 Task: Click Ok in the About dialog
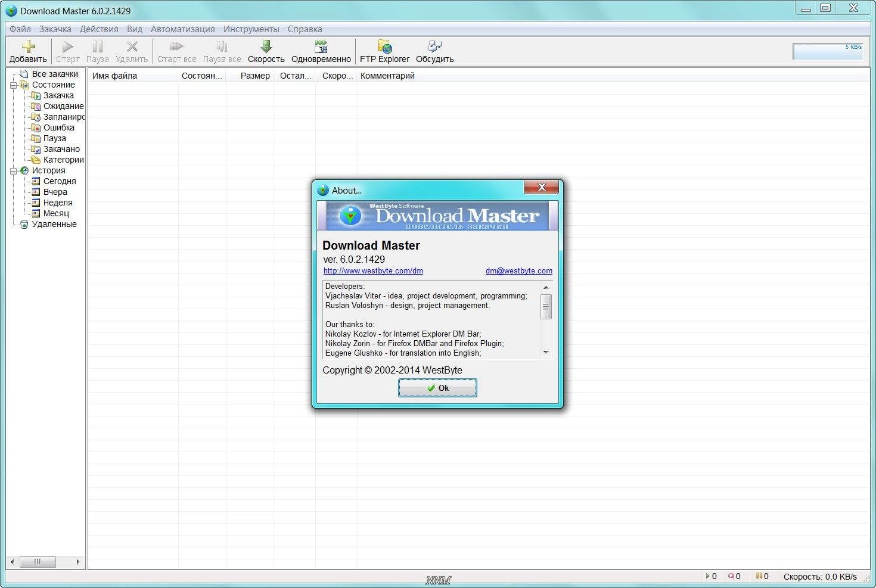(437, 388)
